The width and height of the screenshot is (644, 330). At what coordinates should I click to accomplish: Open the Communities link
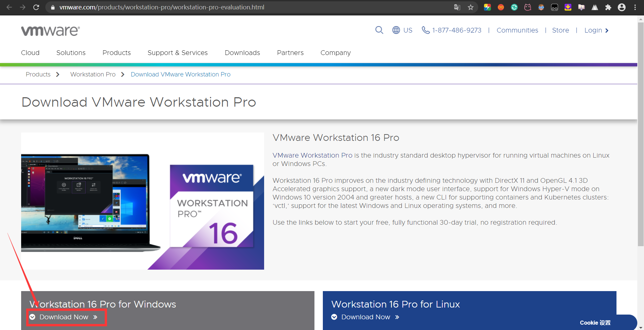517,30
